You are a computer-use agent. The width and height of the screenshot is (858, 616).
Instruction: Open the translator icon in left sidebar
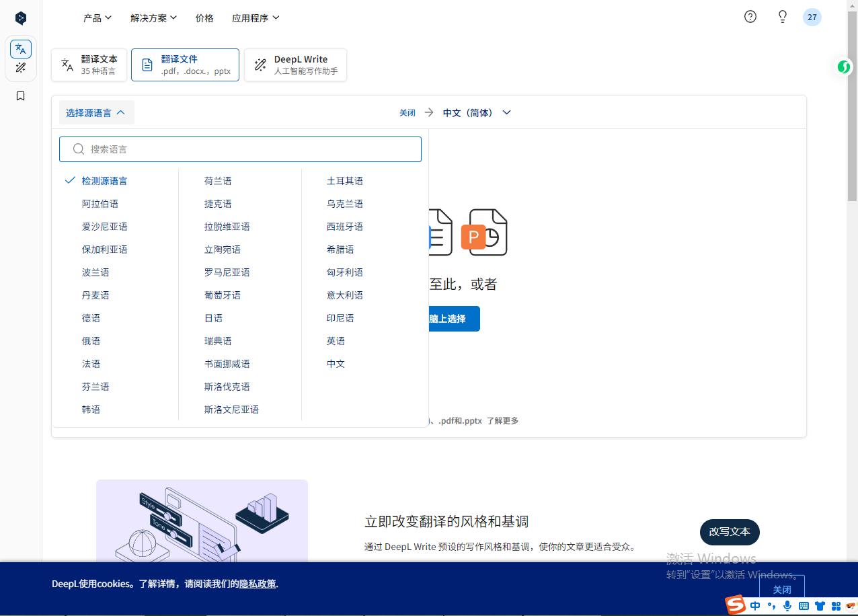pos(21,48)
